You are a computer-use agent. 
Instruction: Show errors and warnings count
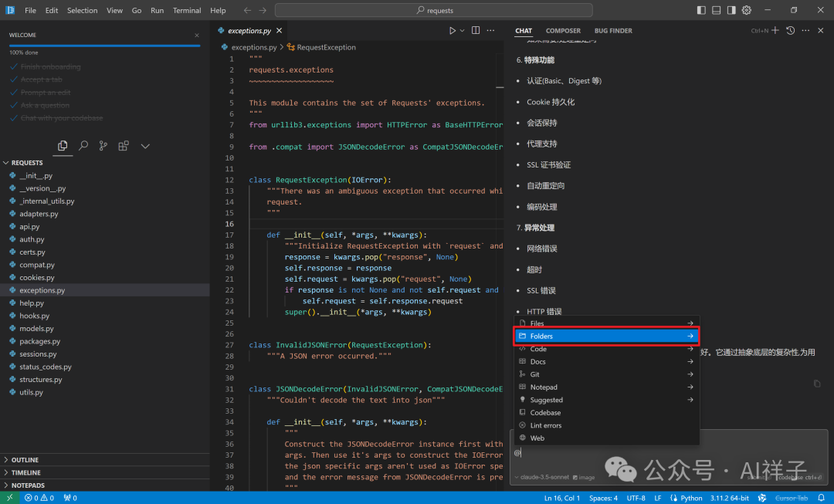click(x=39, y=498)
